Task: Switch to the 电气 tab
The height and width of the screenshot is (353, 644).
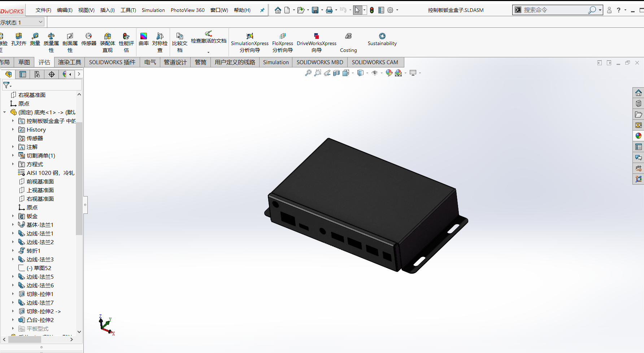Action: click(x=150, y=62)
